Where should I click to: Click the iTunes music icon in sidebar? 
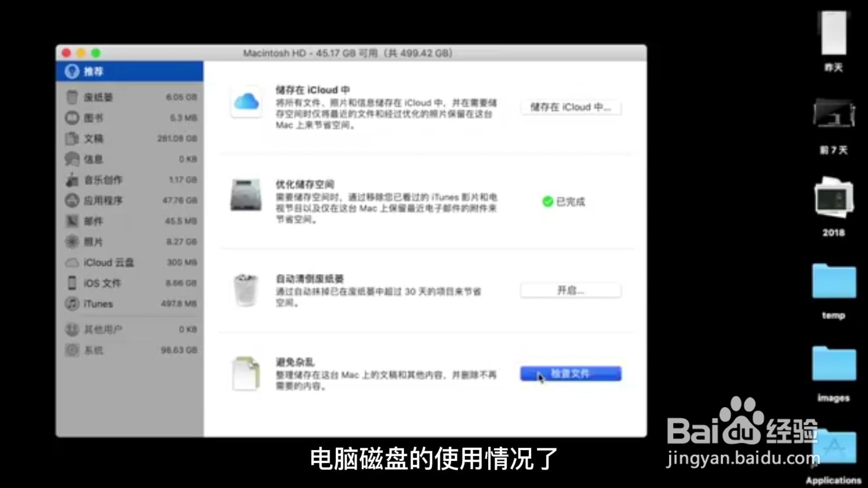click(x=72, y=304)
